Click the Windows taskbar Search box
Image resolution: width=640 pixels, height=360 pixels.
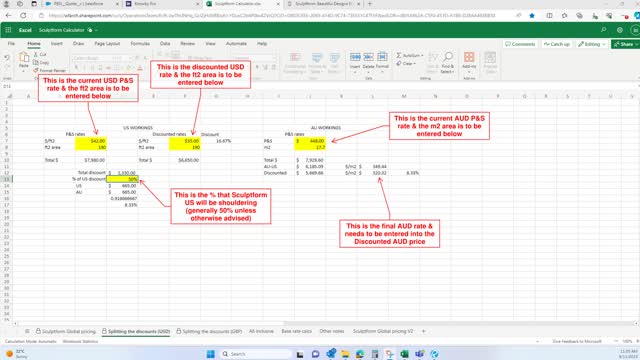255,353
